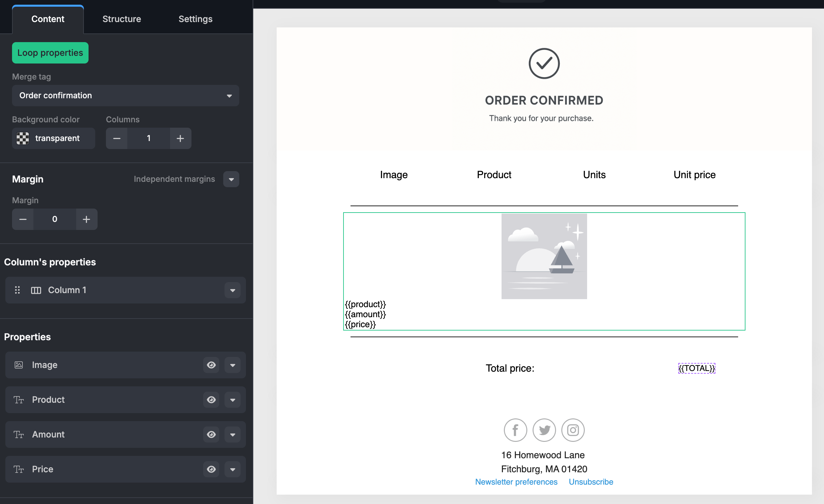Open the Order confirmation merge tag dropdown
Screen dimensions: 824x504
coord(125,96)
